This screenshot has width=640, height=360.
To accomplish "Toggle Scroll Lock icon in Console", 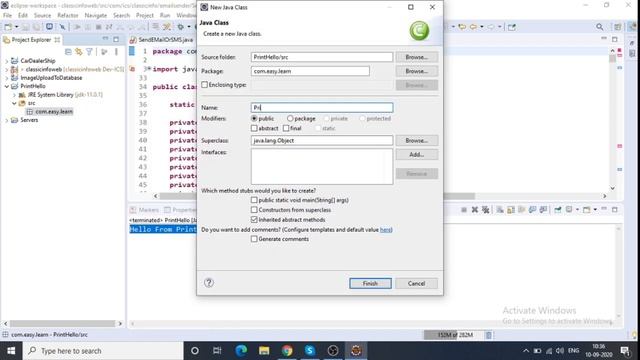I will point(511,210).
